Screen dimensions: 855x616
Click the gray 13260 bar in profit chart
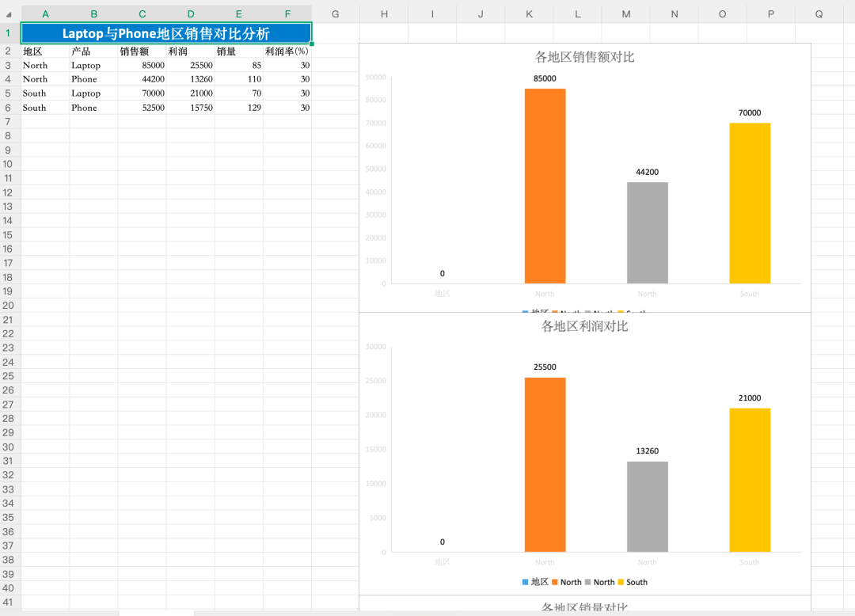pos(648,507)
